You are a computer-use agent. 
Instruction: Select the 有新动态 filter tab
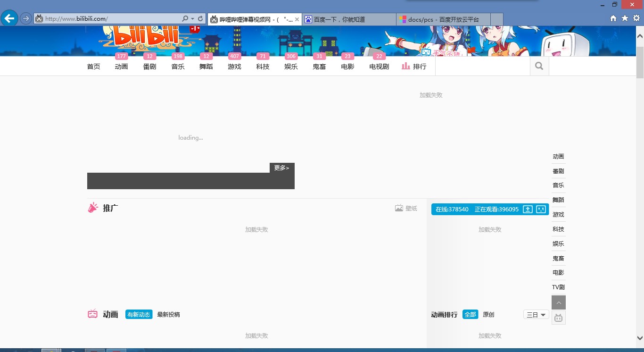coord(139,314)
